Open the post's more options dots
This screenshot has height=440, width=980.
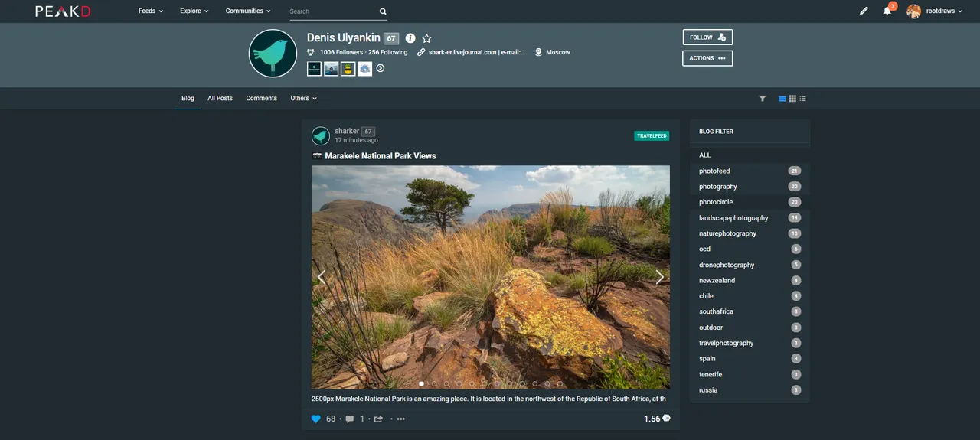[x=400, y=419]
